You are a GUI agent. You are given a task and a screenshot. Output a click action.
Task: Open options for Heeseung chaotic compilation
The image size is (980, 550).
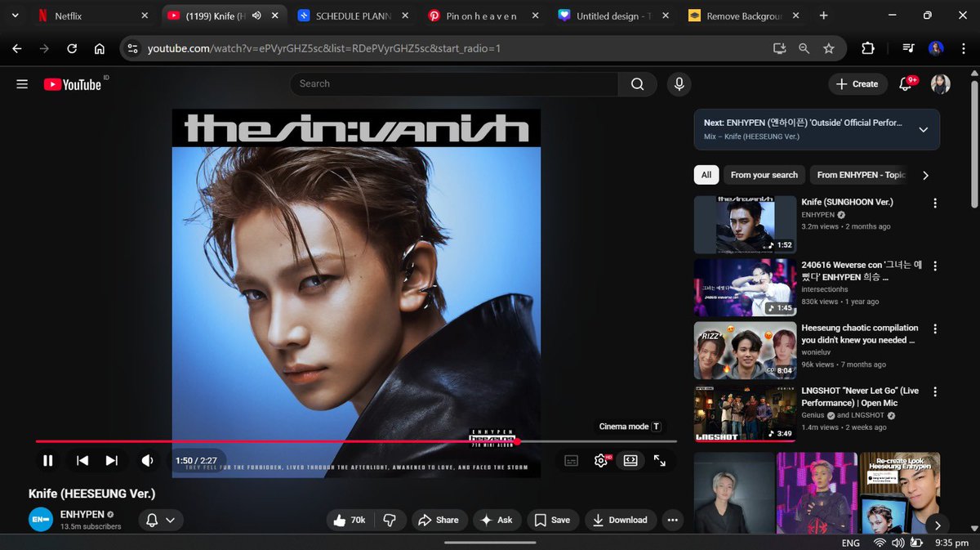coord(935,329)
